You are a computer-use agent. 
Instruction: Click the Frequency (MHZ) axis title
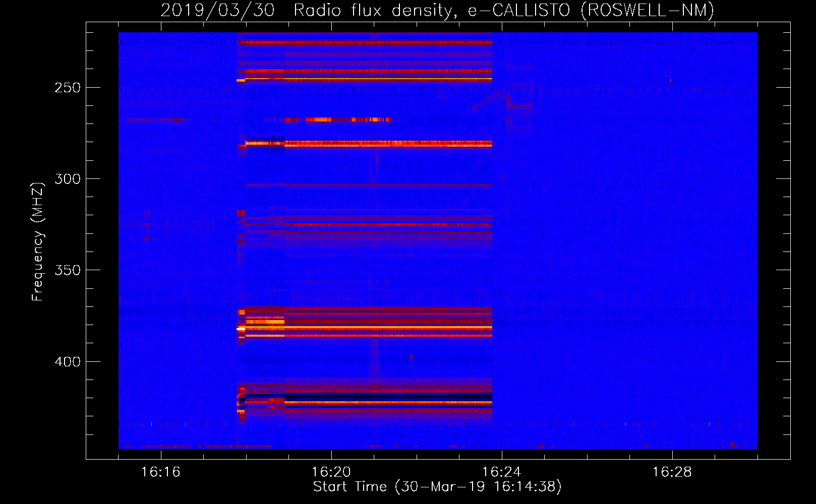coord(38,241)
